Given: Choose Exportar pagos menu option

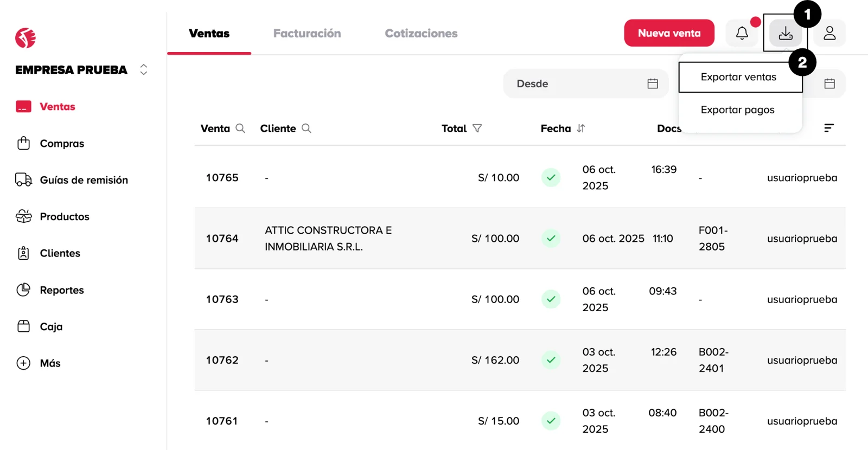Looking at the screenshot, I should tap(737, 110).
